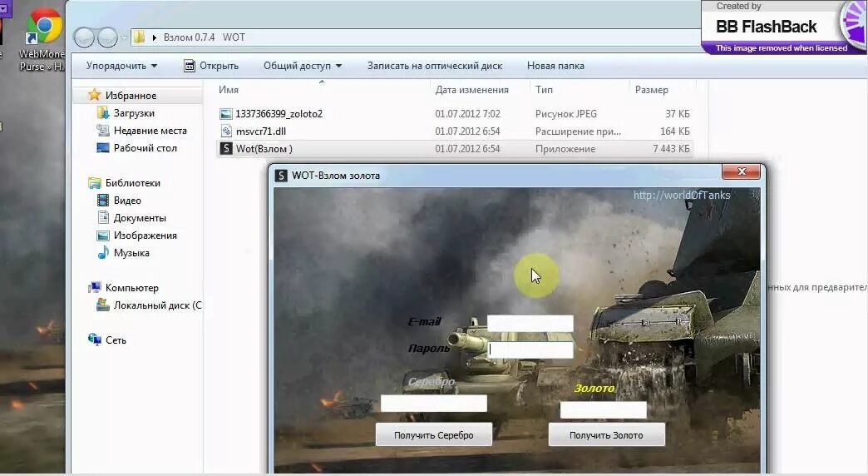Select Музыка in Libraries
Screen dimensions: 868x476
(x=131, y=253)
